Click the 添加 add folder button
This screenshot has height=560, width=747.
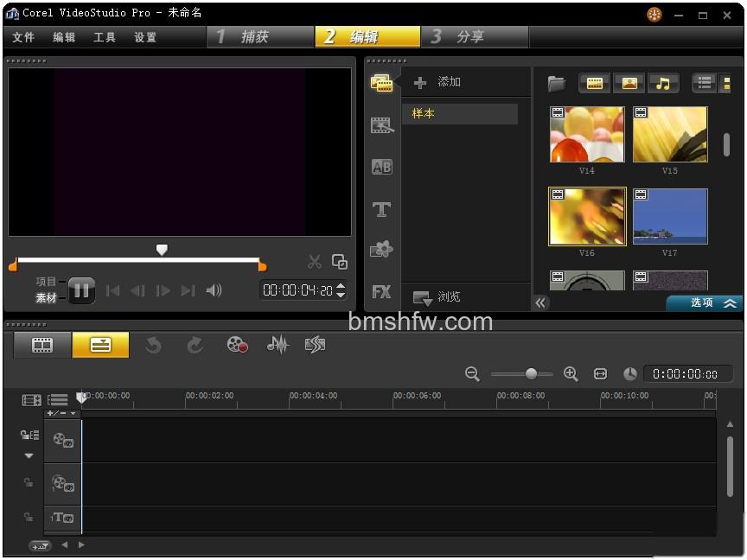pos(437,82)
